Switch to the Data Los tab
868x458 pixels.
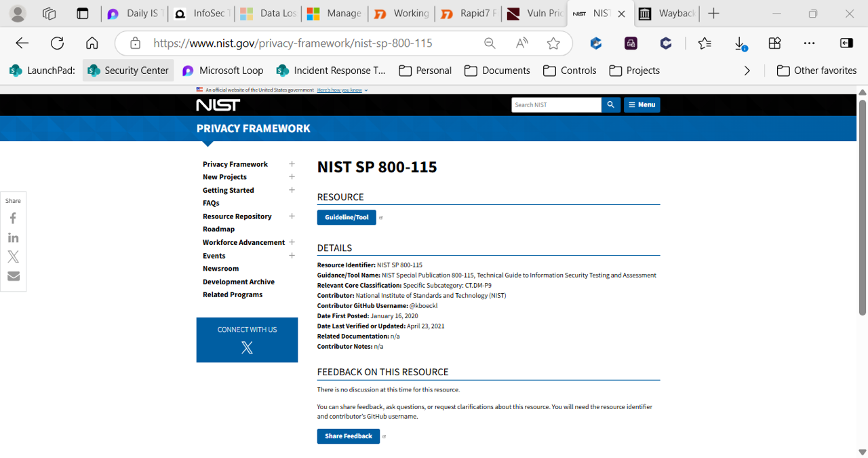tap(267, 14)
